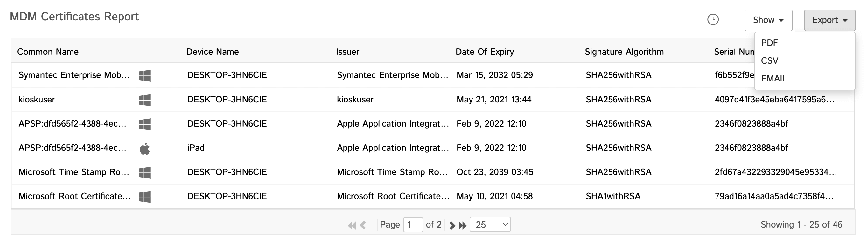This screenshot has width=868, height=252.
Task: Sort by the Issuer column header
Action: click(347, 52)
